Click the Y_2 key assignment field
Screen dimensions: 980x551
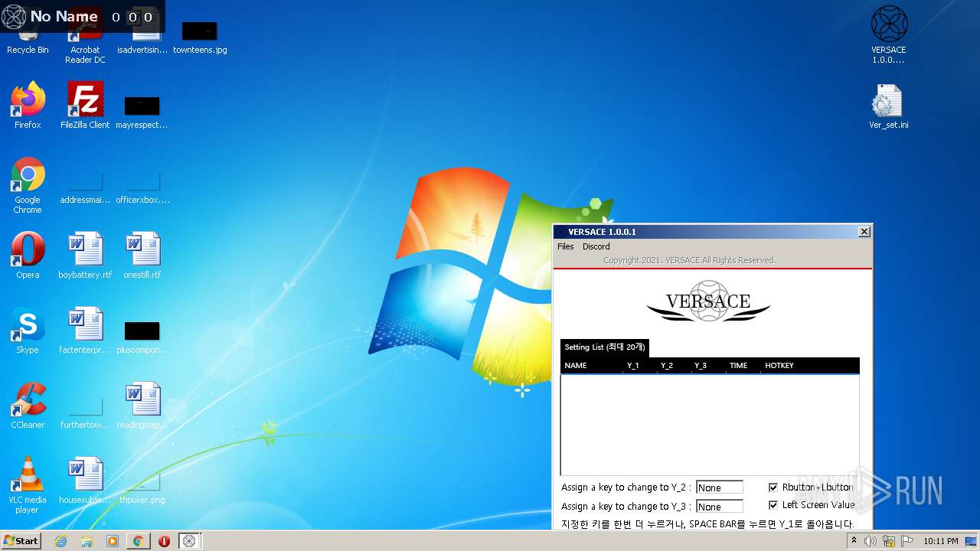[719, 487]
